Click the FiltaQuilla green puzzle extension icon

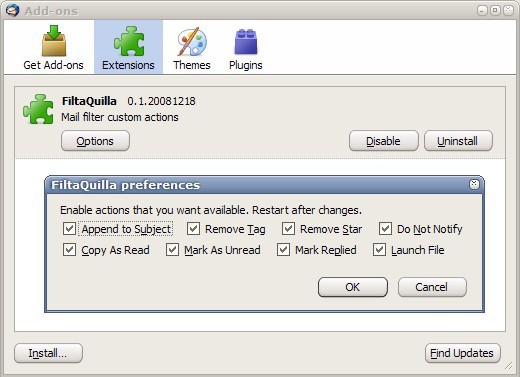[x=38, y=109]
